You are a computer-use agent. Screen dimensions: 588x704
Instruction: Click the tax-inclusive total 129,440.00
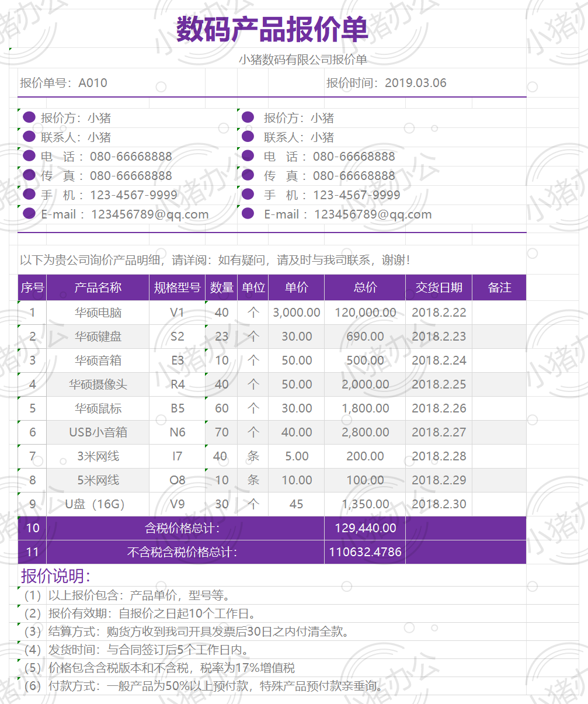click(366, 528)
